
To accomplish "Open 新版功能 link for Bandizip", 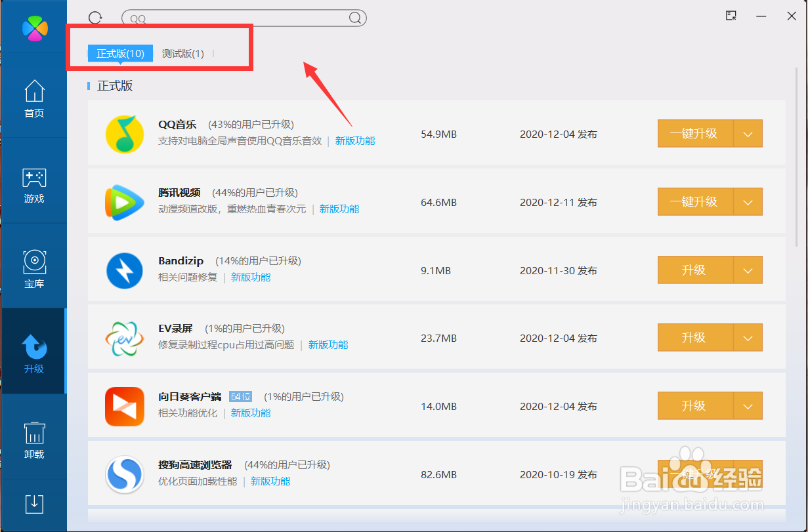I will 250,277.
